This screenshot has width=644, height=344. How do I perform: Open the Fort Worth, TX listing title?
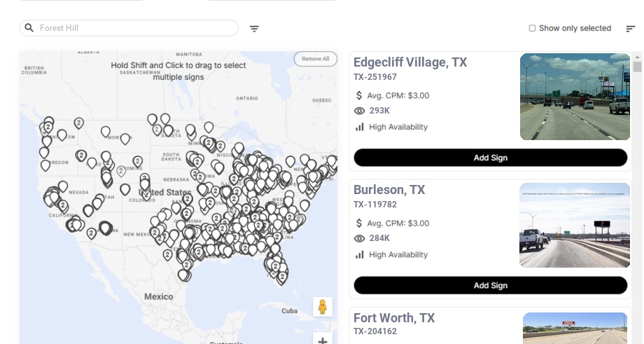coord(394,318)
